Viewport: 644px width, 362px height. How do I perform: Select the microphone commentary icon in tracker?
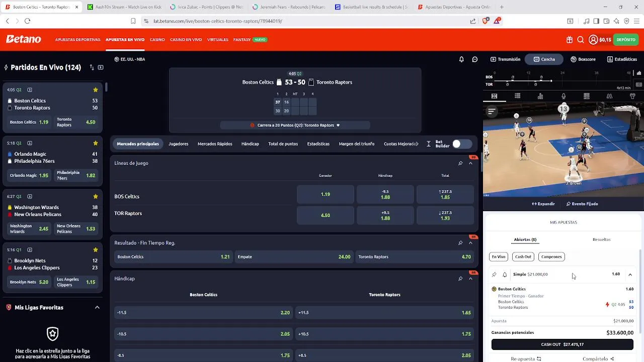click(x=563, y=96)
